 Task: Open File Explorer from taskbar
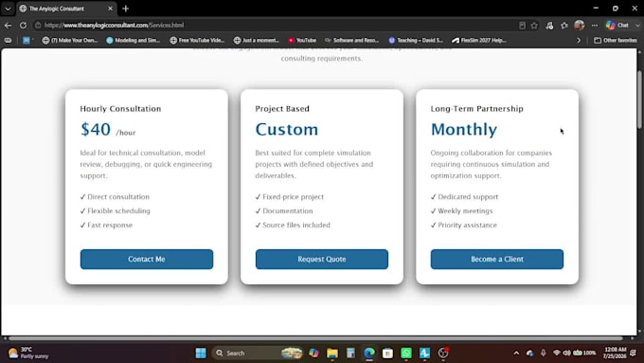point(332,353)
